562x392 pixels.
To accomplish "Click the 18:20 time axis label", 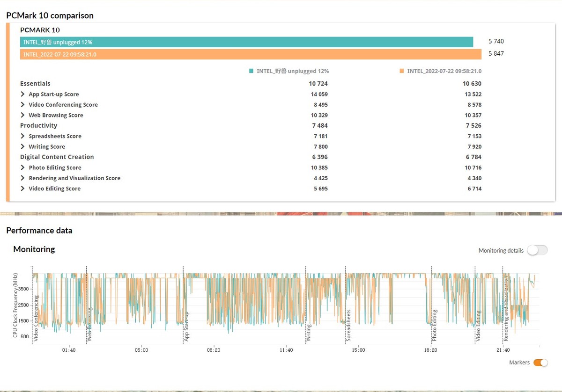I will (x=431, y=350).
